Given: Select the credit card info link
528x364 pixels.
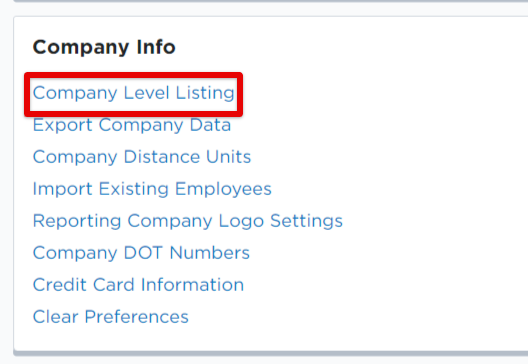Looking at the screenshot, I should point(138,285).
